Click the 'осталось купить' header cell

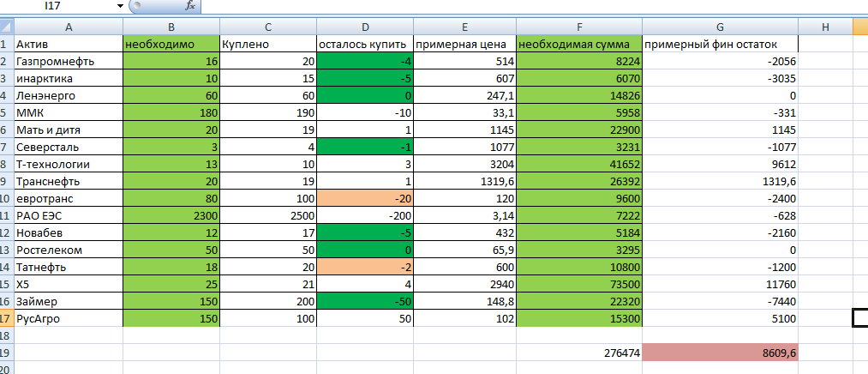(365, 45)
